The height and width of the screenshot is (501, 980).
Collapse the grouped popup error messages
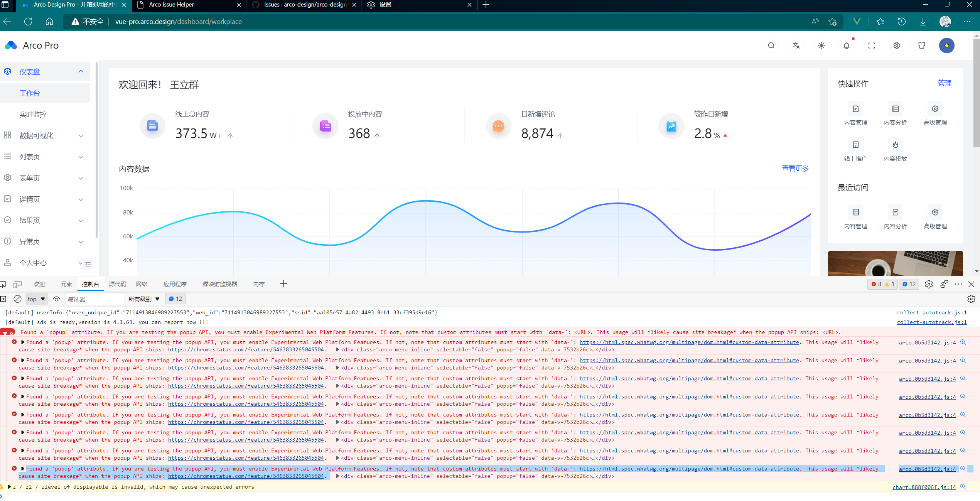[7, 332]
